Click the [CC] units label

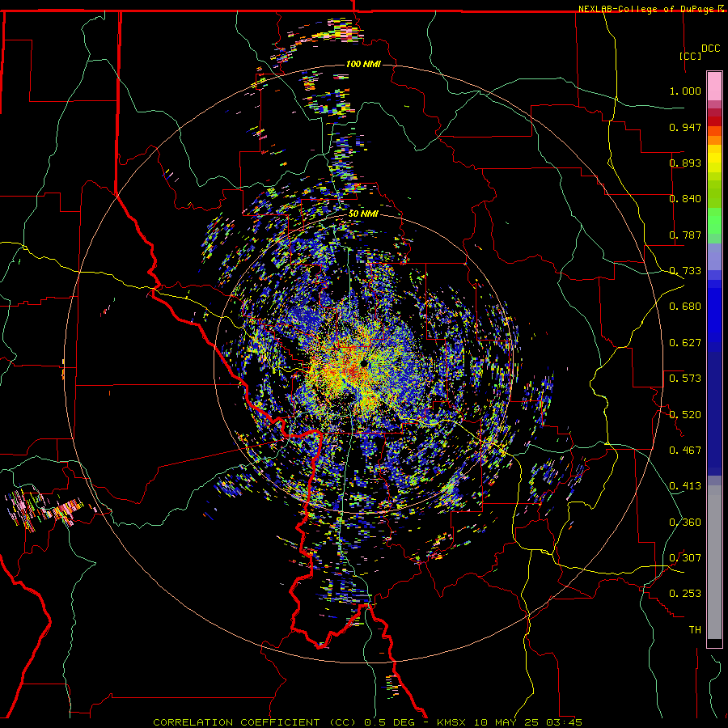click(690, 56)
